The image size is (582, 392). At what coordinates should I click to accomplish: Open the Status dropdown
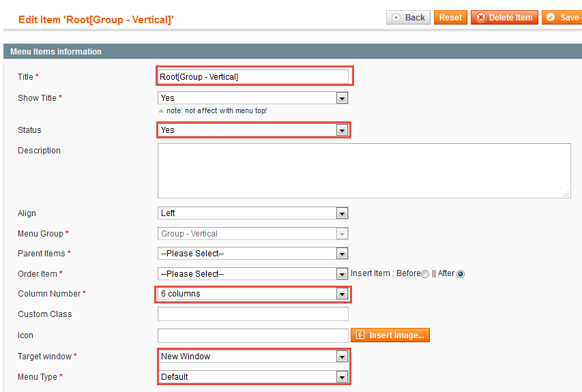pyautogui.click(x=252, y=130)
